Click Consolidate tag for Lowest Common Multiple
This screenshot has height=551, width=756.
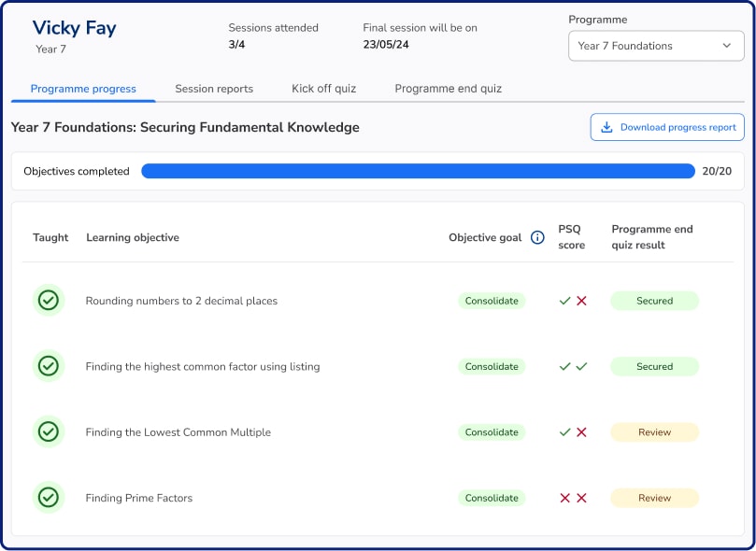click(x=492, y=432)
